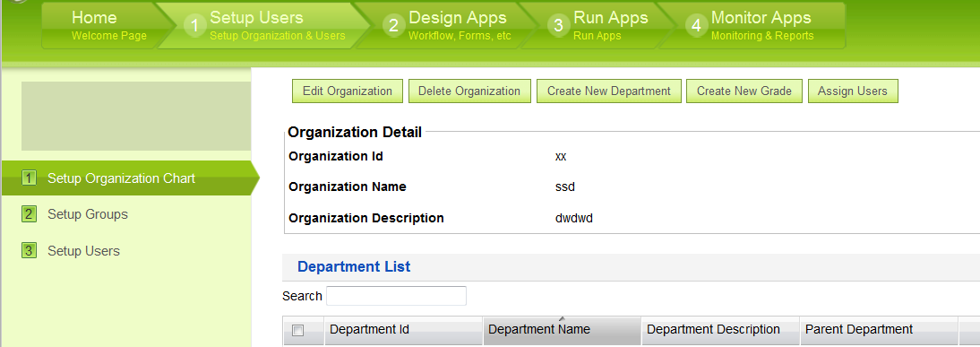Select organization name value 'ssd'
This screenshot has height=347, width=980.
(565, 187)
